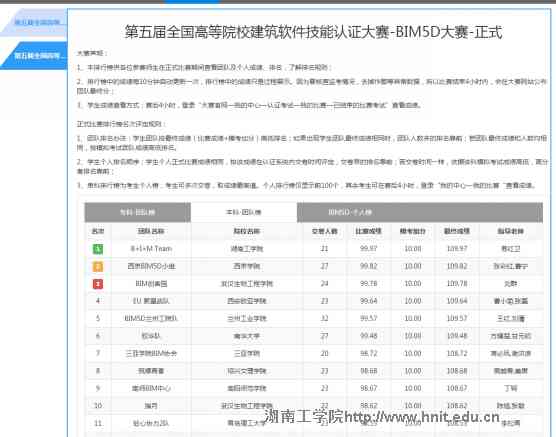
Task: Click the 比赛成绩 column header
Action: [x=368, y=231]
